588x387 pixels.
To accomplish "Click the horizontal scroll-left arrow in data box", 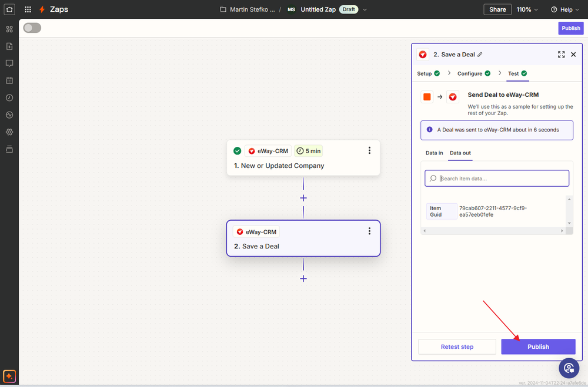I will pyautogui.click(x=425, y=231).
